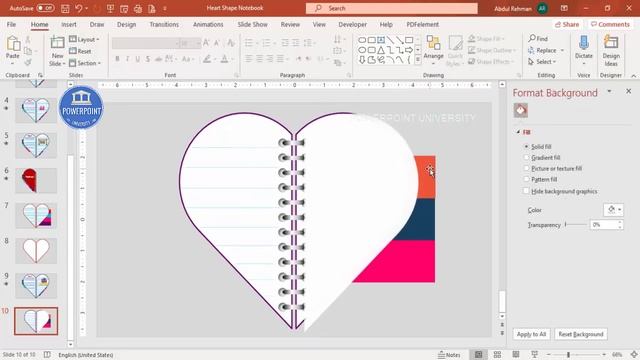The width and height of the screenshot is (640, 360).
Task: Switch to Reading View icon
Action: click(x=516, y=354)
